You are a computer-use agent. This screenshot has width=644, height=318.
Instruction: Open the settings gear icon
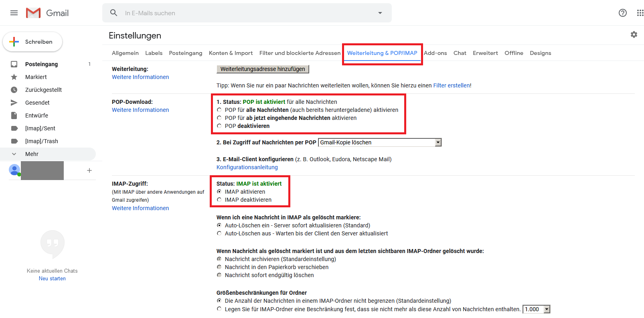click(634, 34)
